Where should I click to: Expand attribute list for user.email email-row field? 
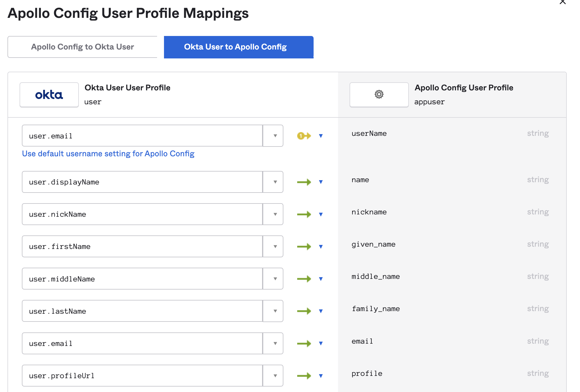coord(273,343)
